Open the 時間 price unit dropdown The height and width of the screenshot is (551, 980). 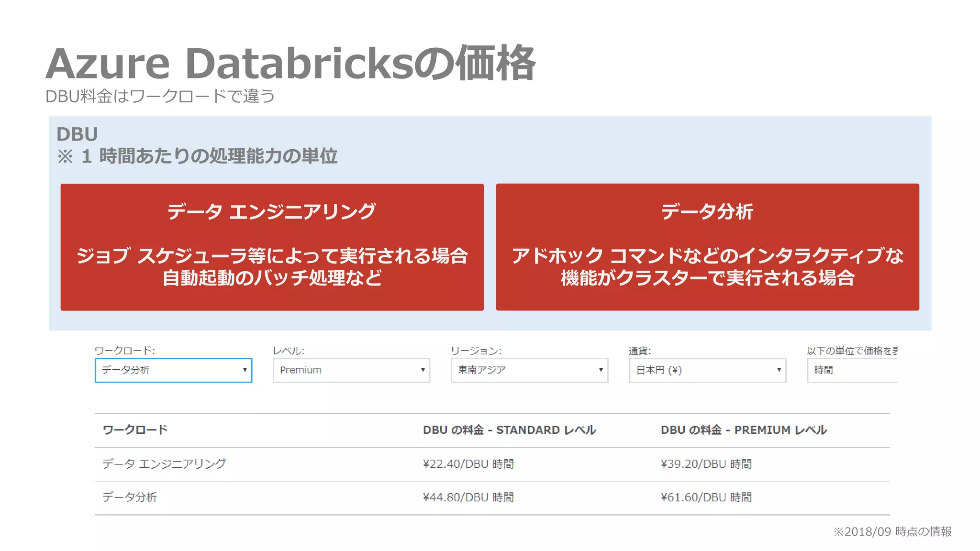tap(852, 370)
